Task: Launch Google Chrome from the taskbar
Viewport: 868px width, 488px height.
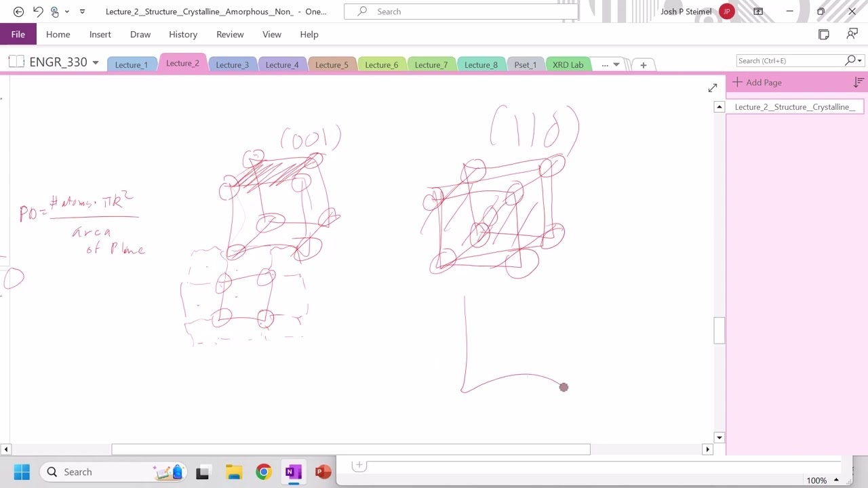Action: (x=264, y=472)
